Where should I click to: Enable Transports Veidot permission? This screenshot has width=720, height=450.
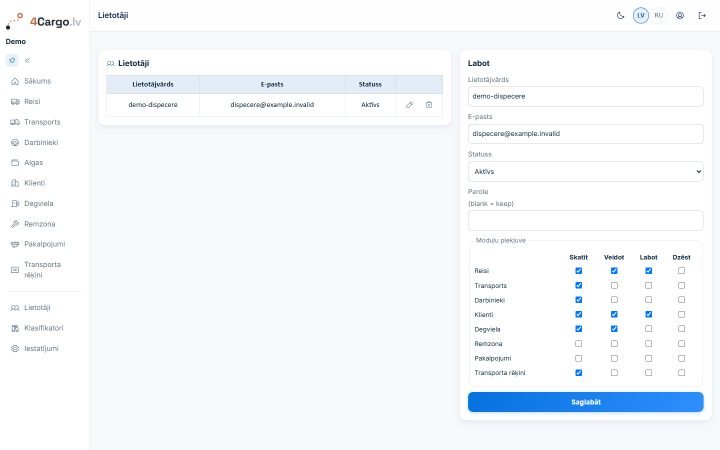(614, 286)
